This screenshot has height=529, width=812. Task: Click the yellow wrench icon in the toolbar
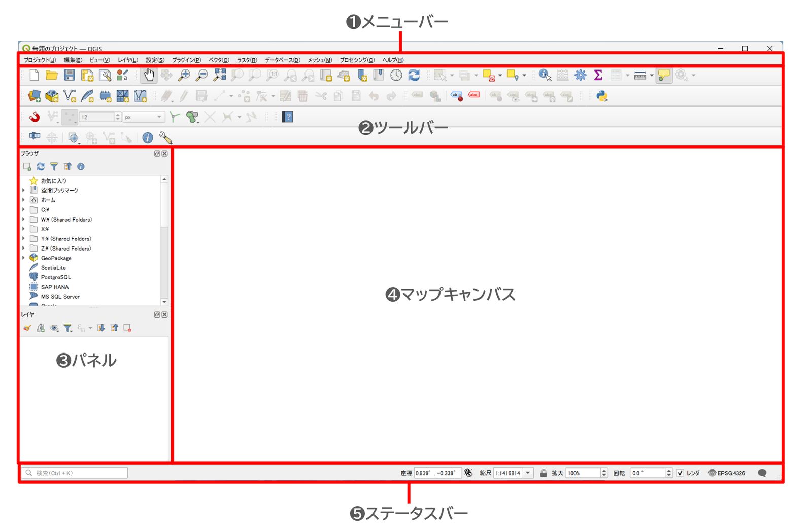(165, 137)
